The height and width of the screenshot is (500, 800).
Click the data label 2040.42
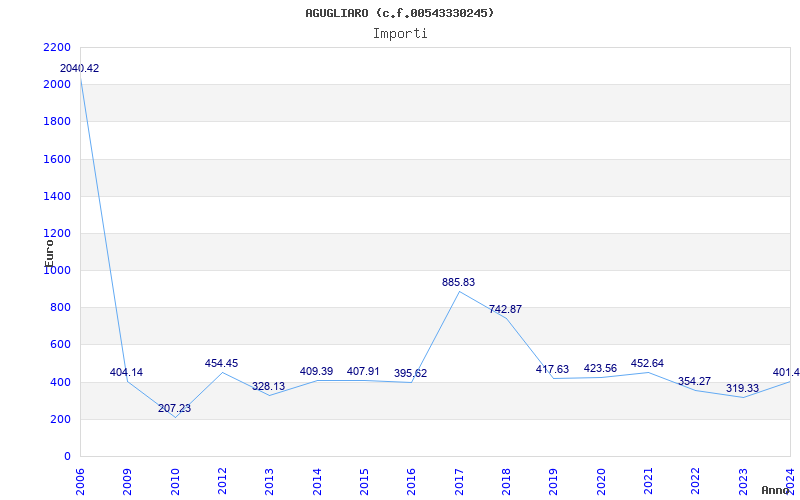[x=80, y=68]
